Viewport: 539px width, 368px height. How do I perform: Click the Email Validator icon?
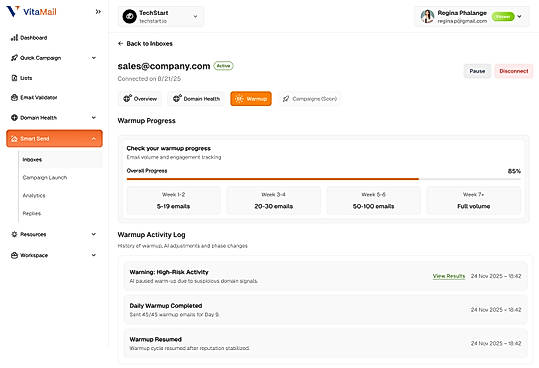[x=14, y=98]
